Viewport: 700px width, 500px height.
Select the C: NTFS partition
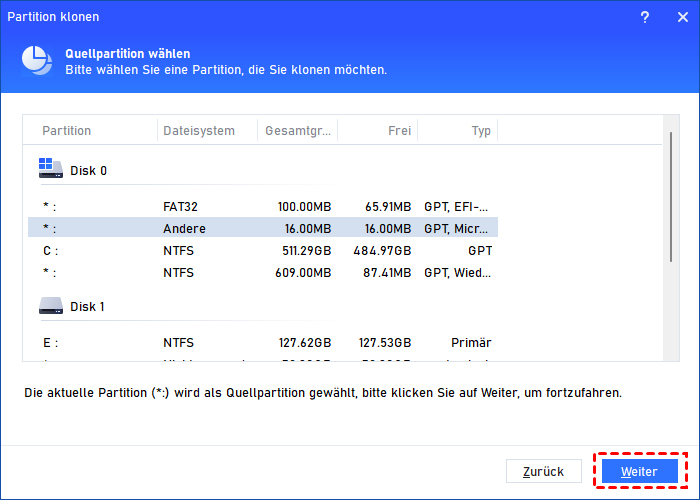click(262, 251)
